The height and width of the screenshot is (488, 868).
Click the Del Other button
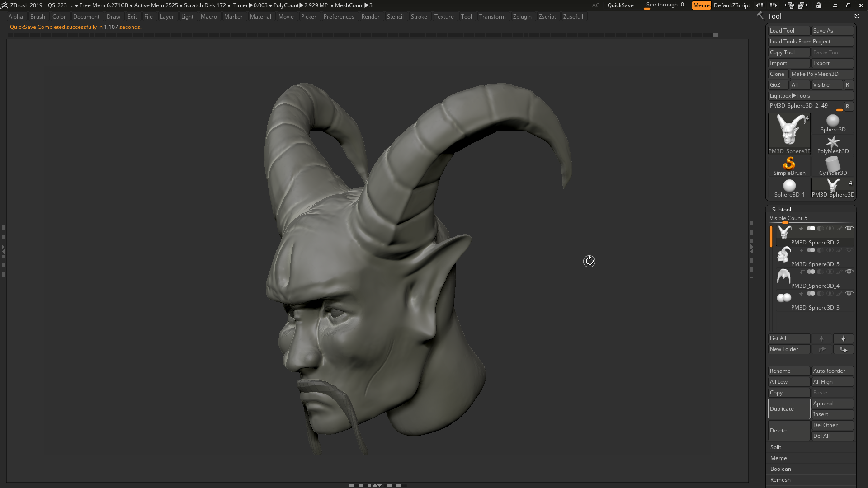(x=832, y=425)
